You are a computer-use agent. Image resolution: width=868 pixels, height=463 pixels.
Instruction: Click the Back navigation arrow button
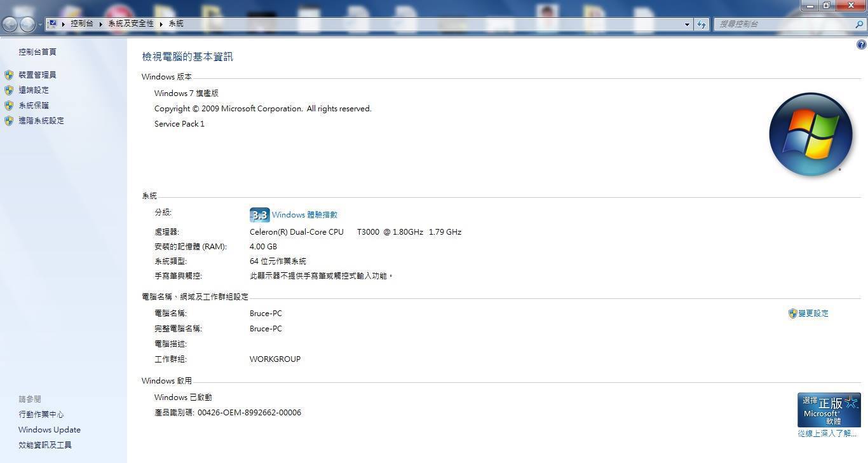coord(10,24)
